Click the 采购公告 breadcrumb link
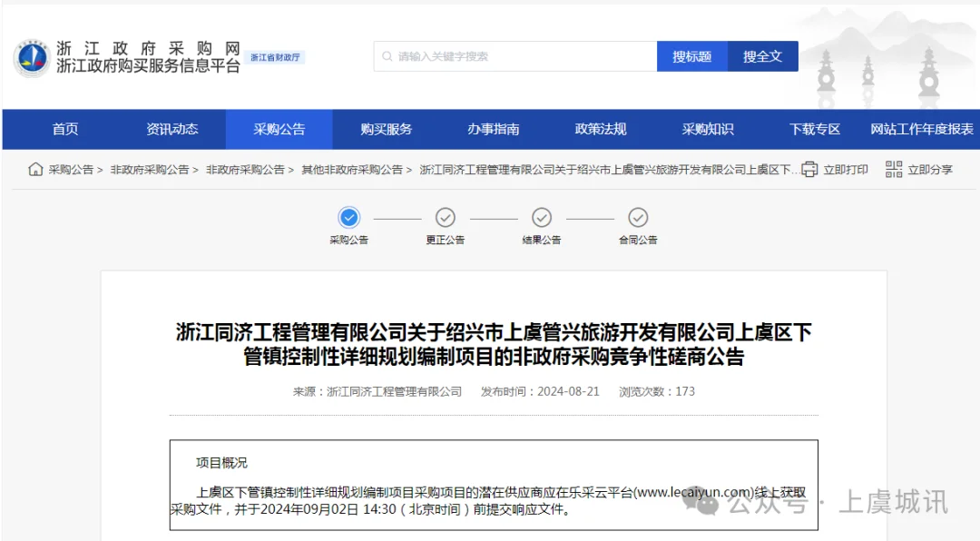 pos(71,170)
